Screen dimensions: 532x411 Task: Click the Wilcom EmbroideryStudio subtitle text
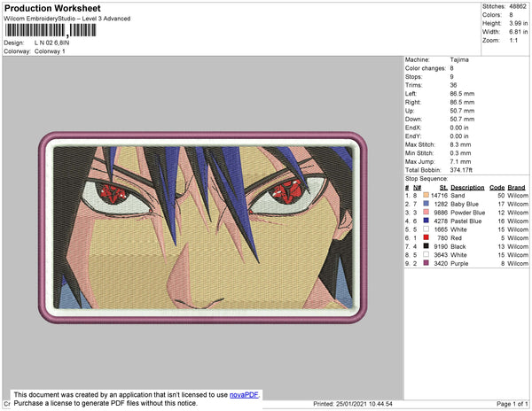click(67, 19)
